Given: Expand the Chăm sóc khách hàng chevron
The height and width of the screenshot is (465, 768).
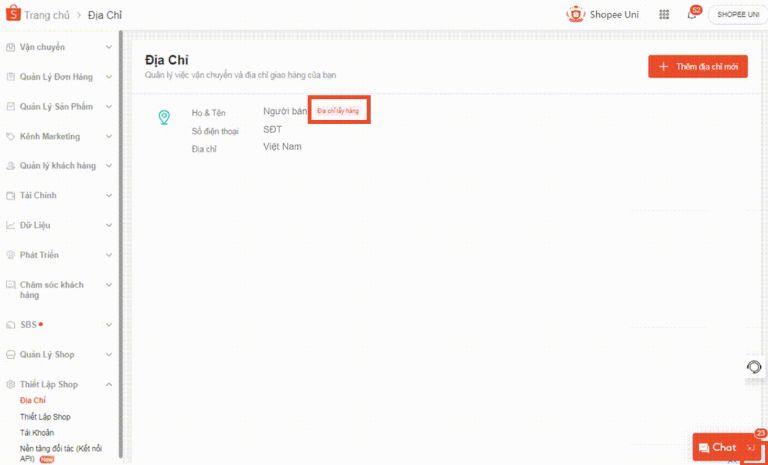Looking at the screenshot, I should click(x=109, y=285).
